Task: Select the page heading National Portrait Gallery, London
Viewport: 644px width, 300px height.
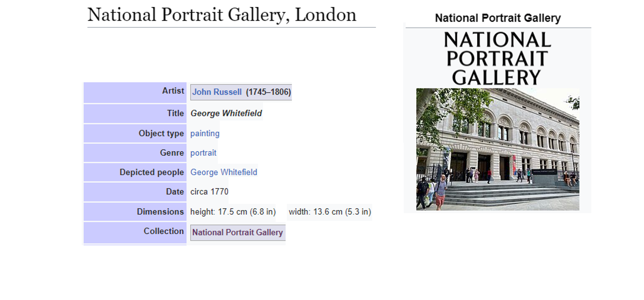Action: [222, 15]
